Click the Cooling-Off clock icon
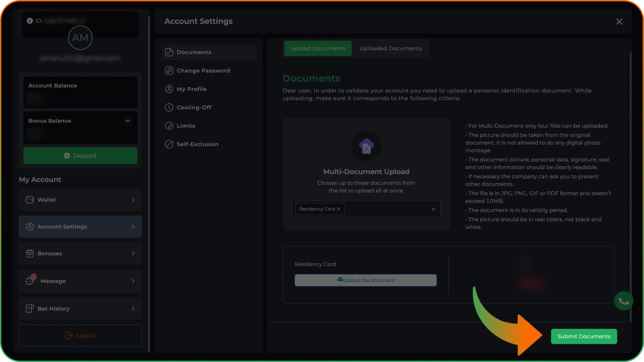Screen dimensions: 644x362 pyautogui.click(x=169, y=108)
